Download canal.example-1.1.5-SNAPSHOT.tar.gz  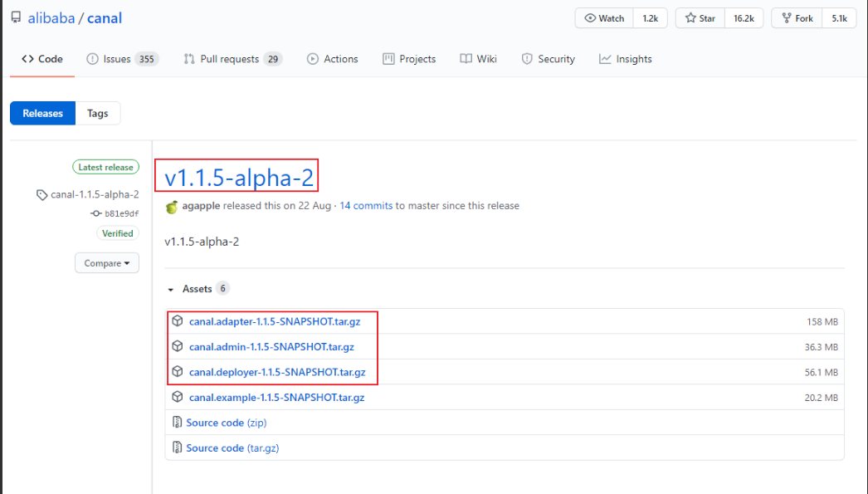click(x=277, y=398)
